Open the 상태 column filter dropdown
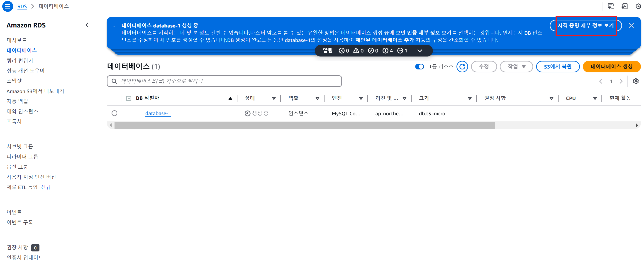This screenshot has height=273, width=644. [274, 98]
